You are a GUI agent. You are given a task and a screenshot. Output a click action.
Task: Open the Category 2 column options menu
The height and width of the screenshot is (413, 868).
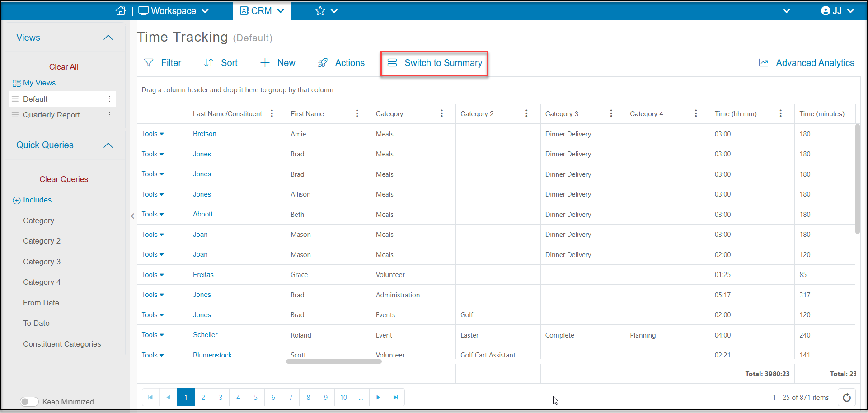pyautogui.click(x=526, y=113)
